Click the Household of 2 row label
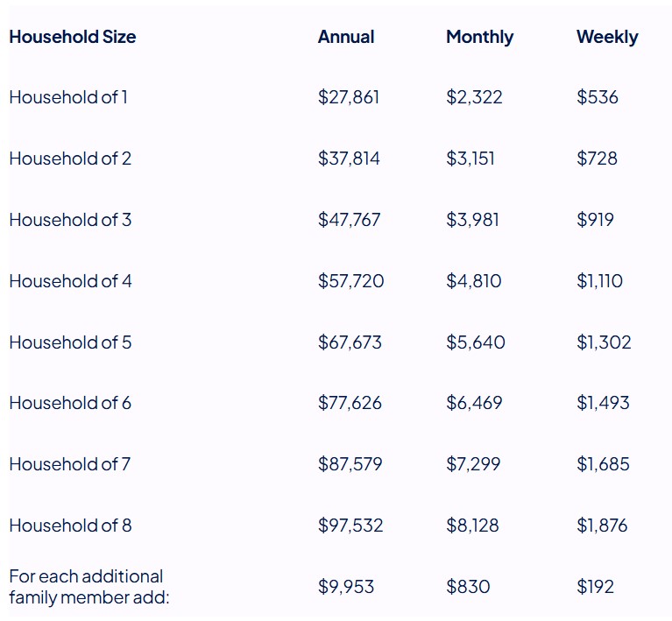This screenshot has height=621, width=672. (70, 159)
